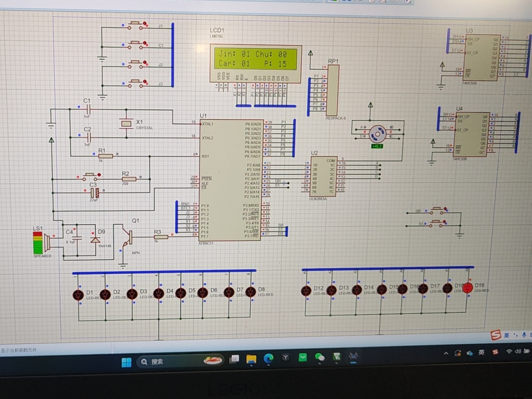Toggle the J1 push button switch
Viewport: 532px width, 399px height.
coord(136,26)
